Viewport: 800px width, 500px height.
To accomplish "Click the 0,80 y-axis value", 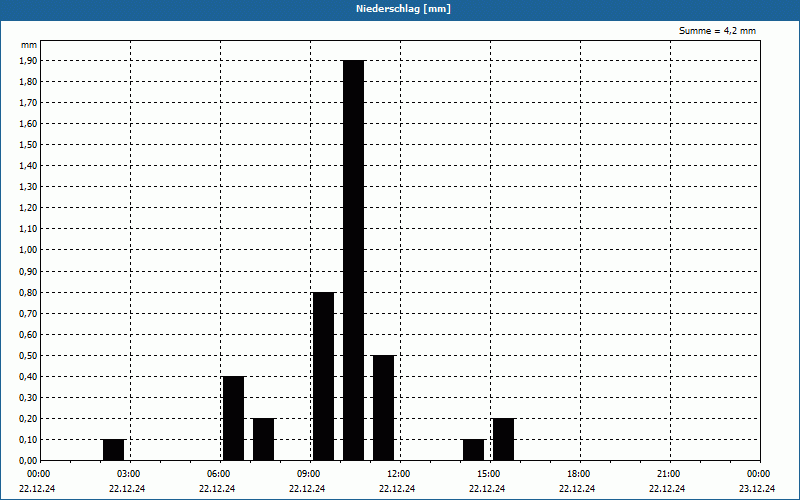I will (x=28, y=293).
